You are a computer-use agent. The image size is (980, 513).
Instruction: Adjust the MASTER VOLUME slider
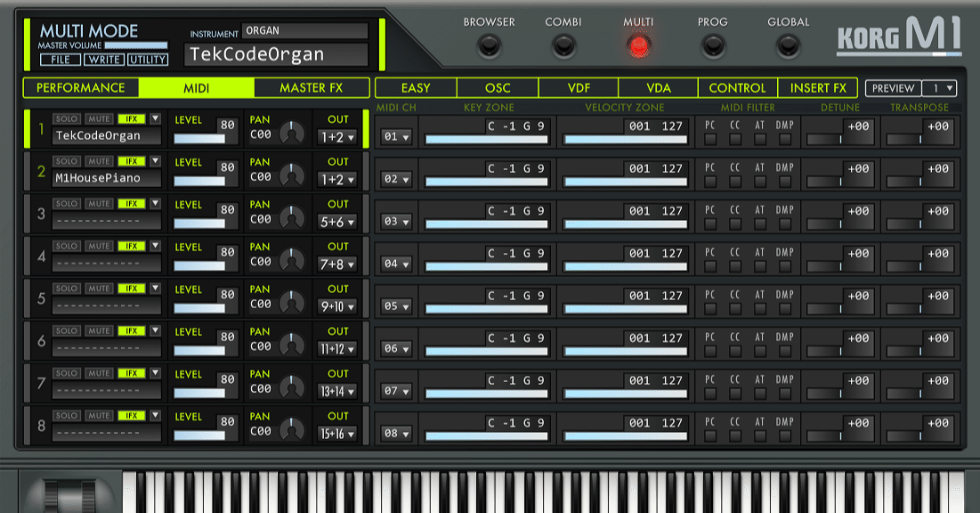click(135, 45)
